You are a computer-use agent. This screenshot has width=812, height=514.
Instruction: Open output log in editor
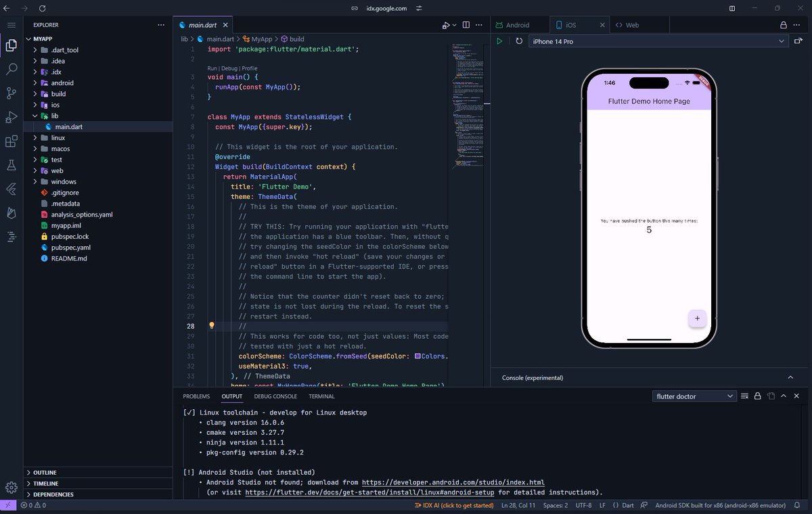771,396
